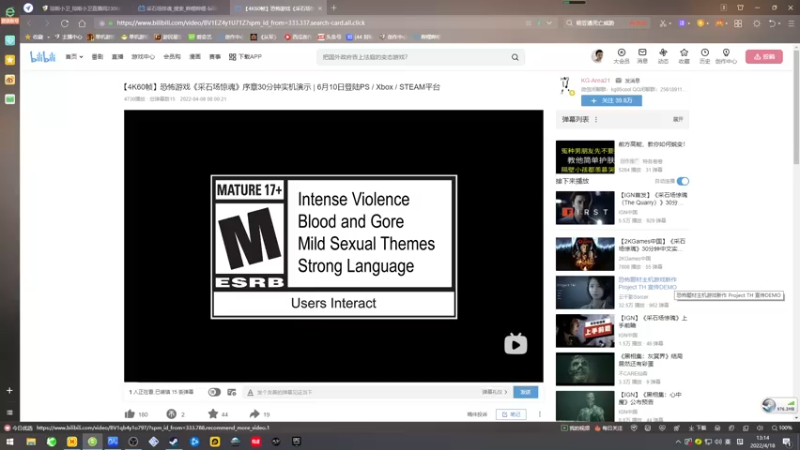Click the bilibili search input field

pyautogui.click(x=413, y=57)
